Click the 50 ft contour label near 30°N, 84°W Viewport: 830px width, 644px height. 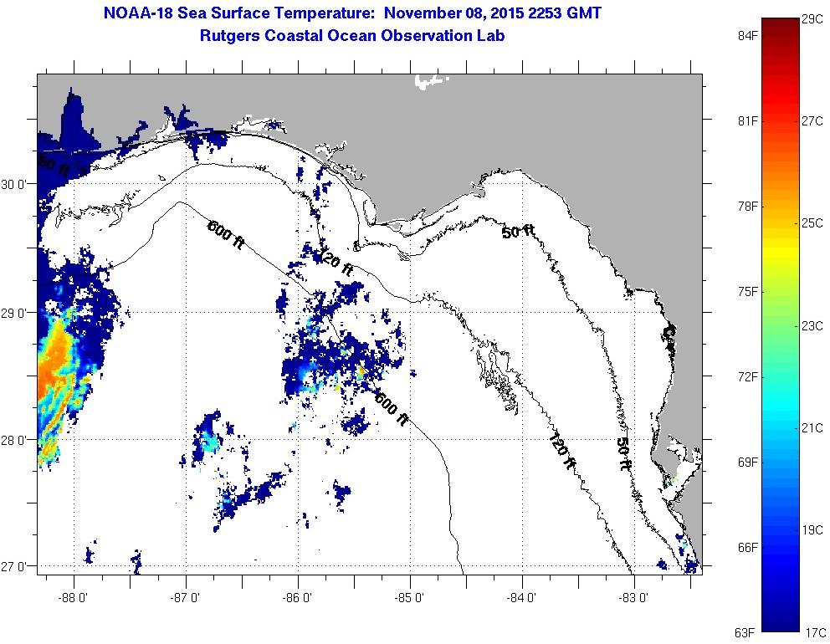(518, 231)
